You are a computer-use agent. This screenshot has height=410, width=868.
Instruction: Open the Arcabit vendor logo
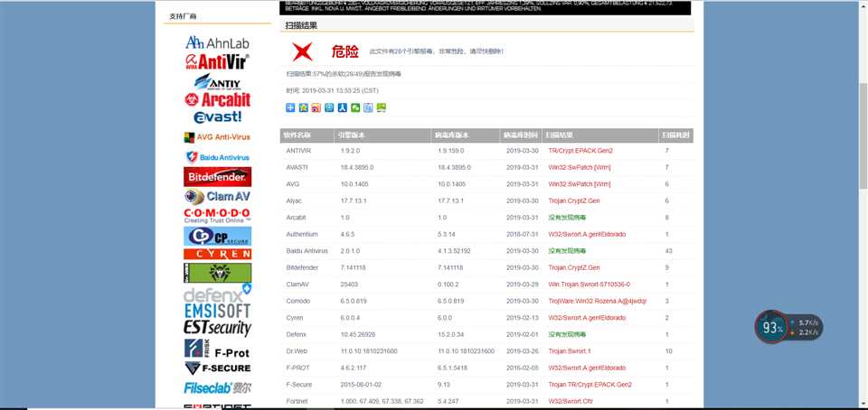[x=218, y=99]
